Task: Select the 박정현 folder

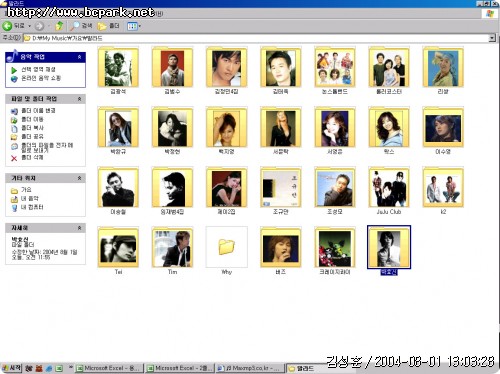Action: coord(172,131)
